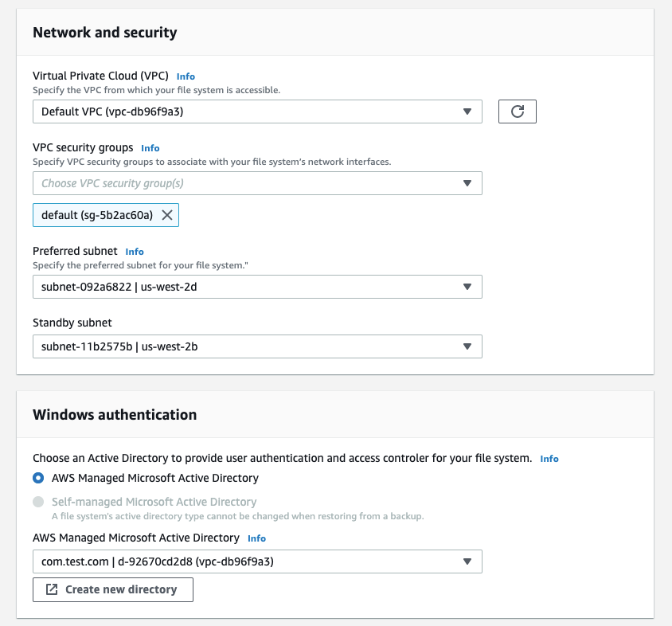Click Info next to VPC security groups

(x=150, y=147)
